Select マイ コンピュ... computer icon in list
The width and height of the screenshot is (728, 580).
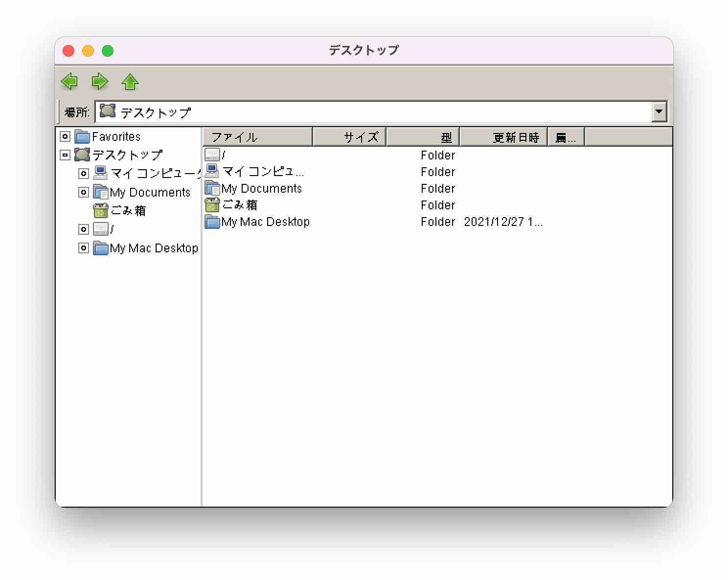point(212,172)
